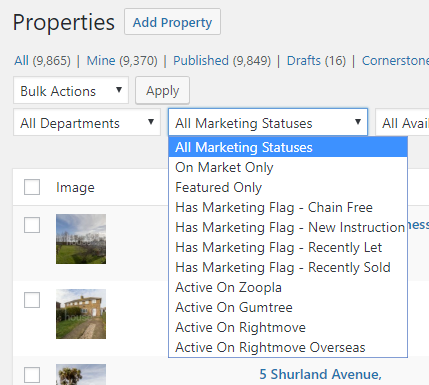This screenshot has height=385, width=429.
Task: Select Active On Rightmove Overseas option
Action: [288, 347]
